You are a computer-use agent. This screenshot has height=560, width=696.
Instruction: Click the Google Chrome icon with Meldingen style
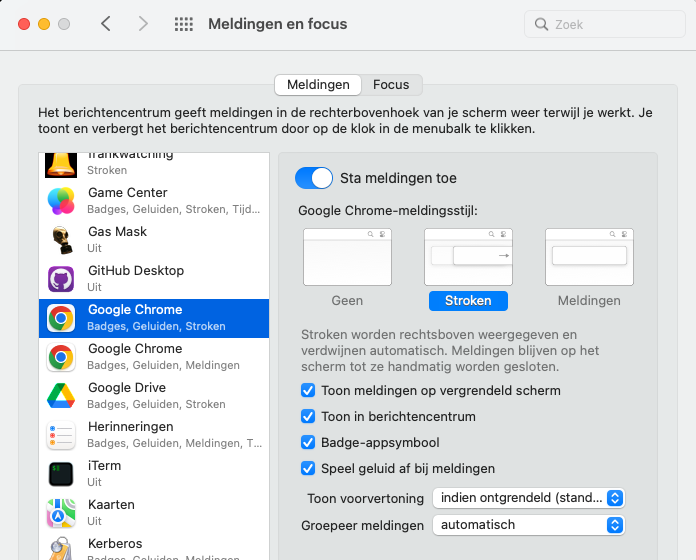pos(61,357)
